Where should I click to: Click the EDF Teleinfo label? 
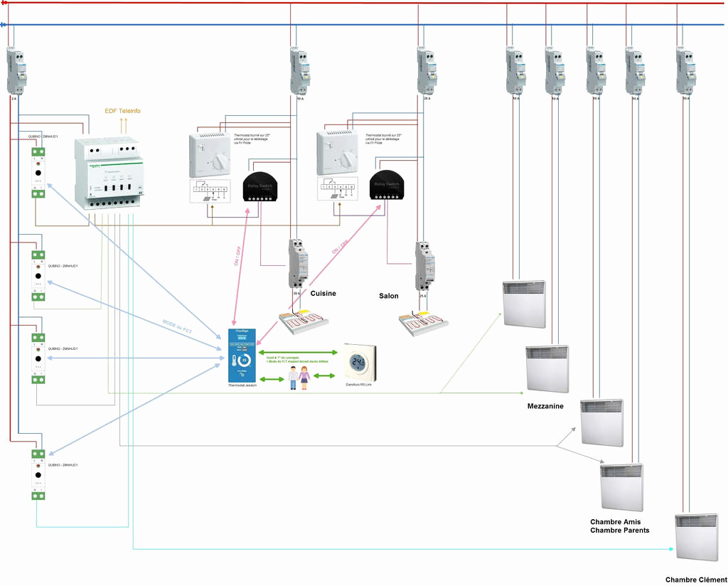tap(122, 111)
